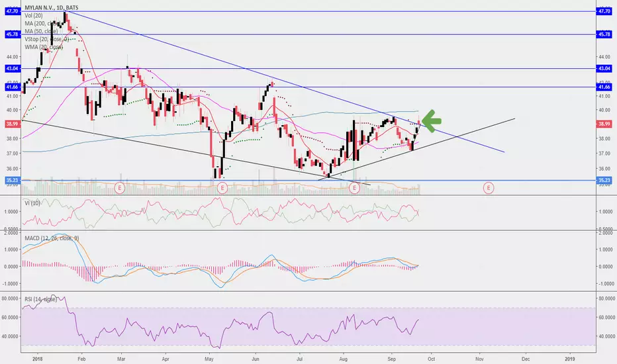
Task: Click the Jul label on time axis
Action: coord(299,359)
